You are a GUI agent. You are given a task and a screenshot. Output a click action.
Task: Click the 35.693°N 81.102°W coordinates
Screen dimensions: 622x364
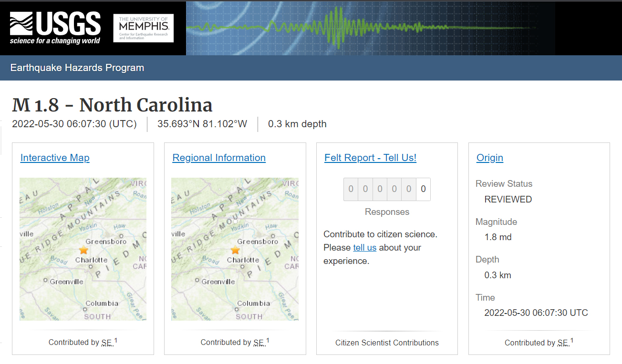click(x=202, y=124)
